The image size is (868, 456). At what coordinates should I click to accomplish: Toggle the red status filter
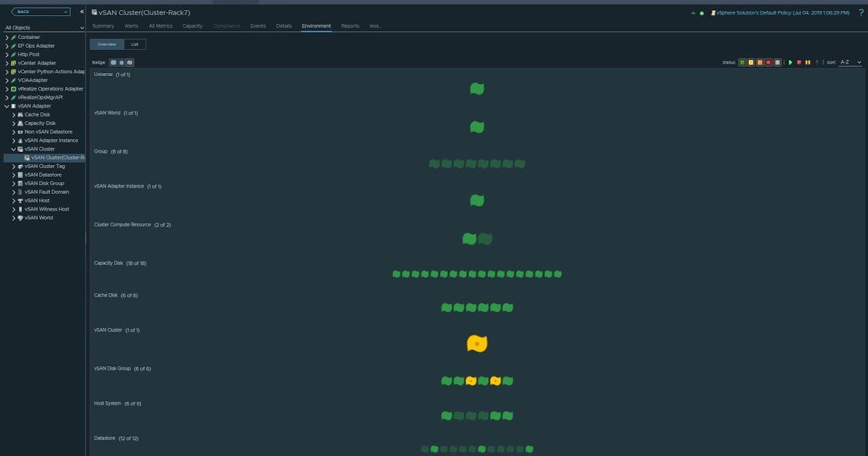pyautogui.click(x=768, y=63)
